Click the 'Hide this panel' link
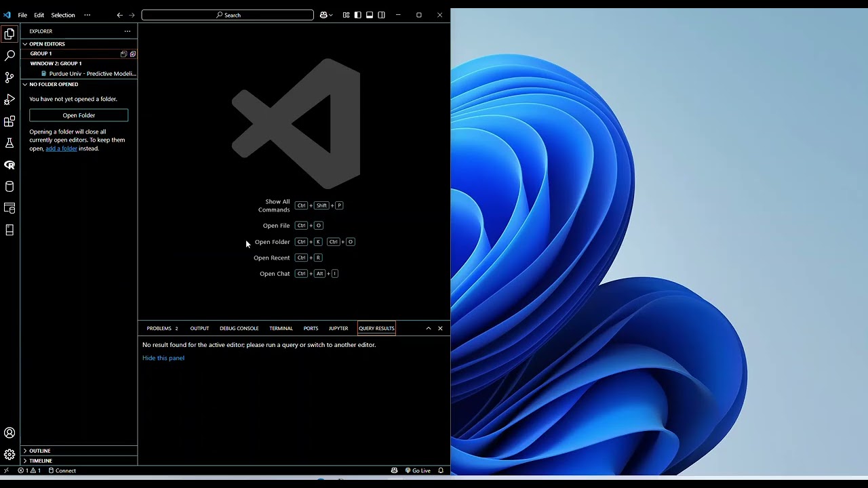The image size is (868, 488). click(x=163, y=358)
